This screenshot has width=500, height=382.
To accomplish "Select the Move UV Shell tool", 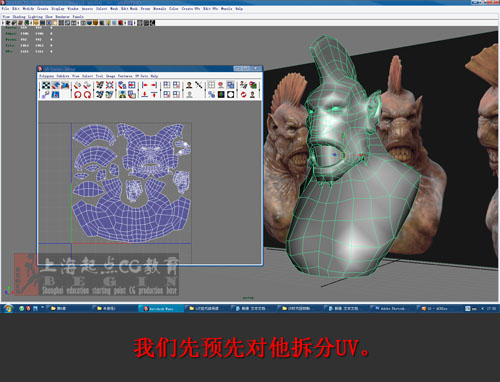I will click(56, 85).
